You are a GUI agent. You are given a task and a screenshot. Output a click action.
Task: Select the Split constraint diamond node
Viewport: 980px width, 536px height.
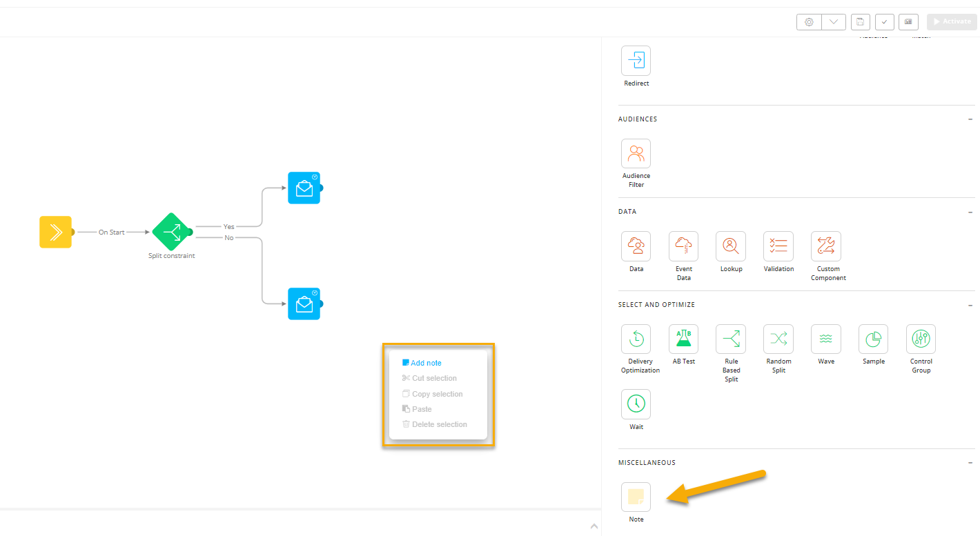(x=170, y=232)
